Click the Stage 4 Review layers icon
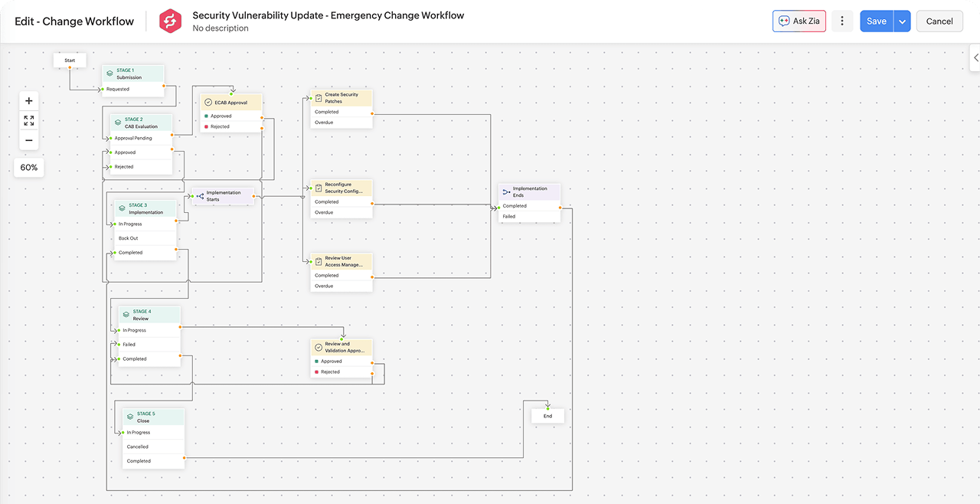 pos(126,315)
